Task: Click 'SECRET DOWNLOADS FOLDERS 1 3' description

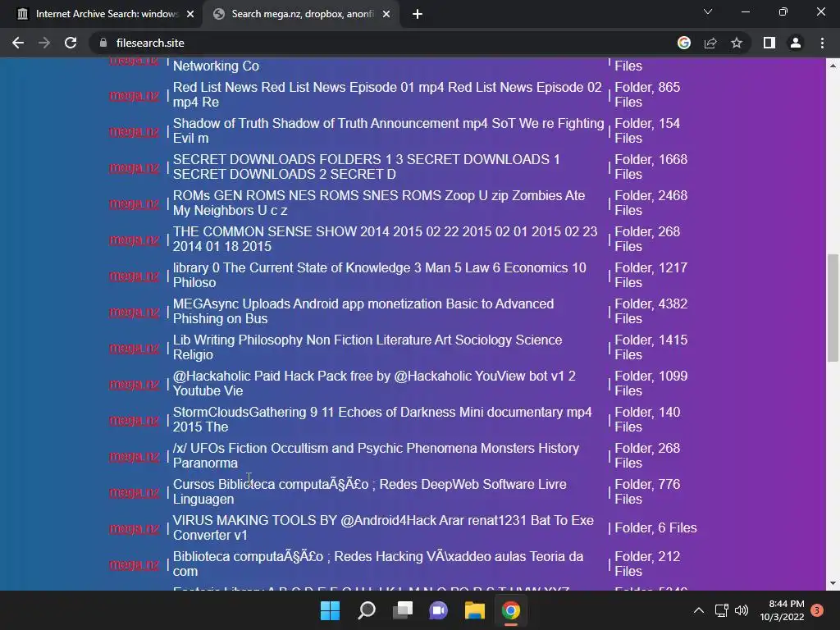Action: [x=367, y=167]
